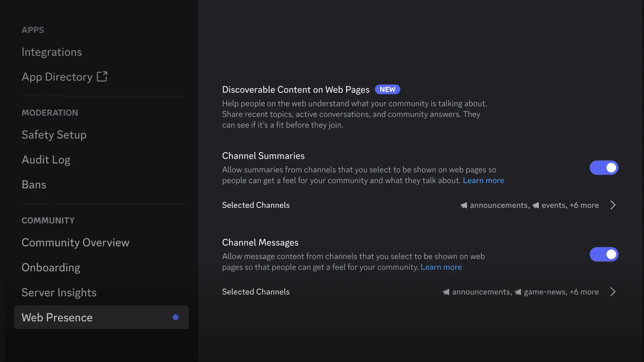This screenshot has width=644, height=362.
Task: View Server Insights
Action: coord(59,292)
